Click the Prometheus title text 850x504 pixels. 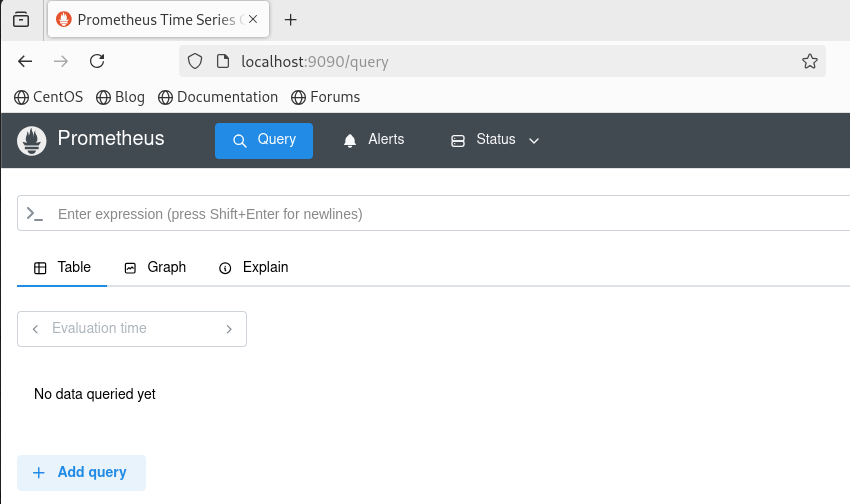click(111, 138)
